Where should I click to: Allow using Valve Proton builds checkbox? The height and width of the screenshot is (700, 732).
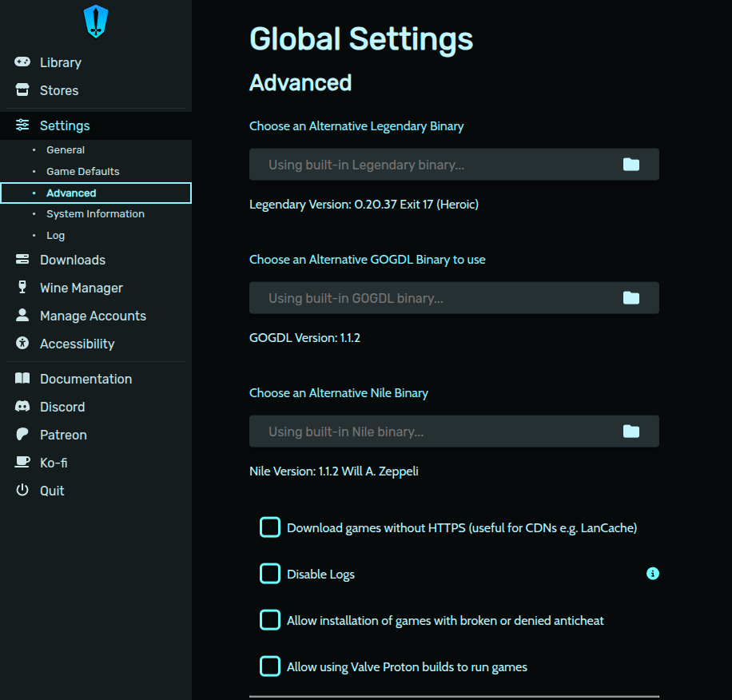[270, 666]
